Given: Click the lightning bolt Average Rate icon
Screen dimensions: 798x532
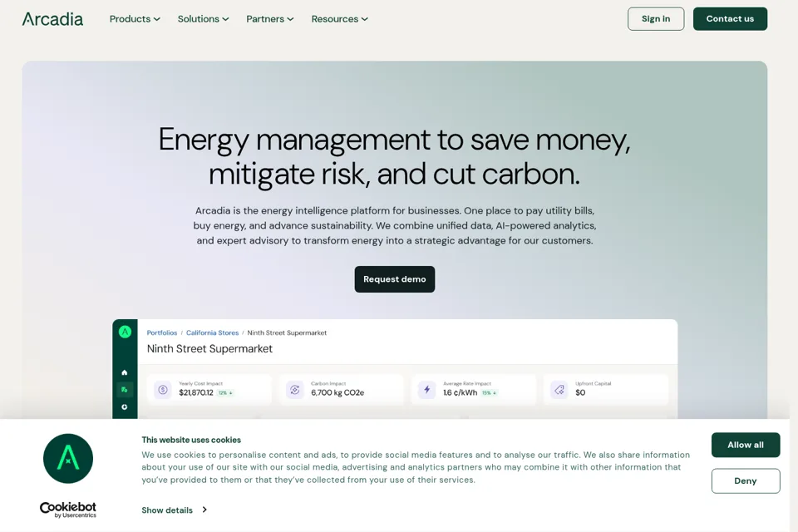Looking at the screenshot, I should coord(427,390).
